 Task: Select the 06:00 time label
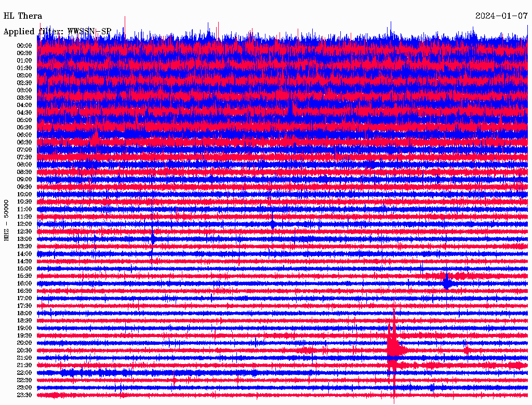(x=24, y=135)
